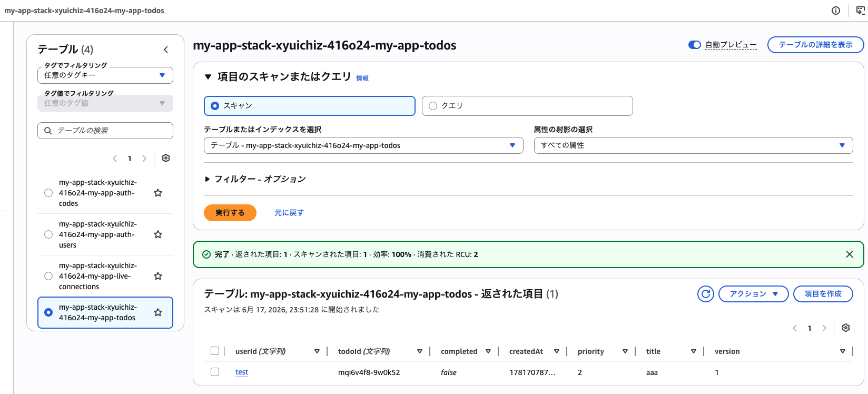Select the クエリ radio option

click(x=433, y=106)
